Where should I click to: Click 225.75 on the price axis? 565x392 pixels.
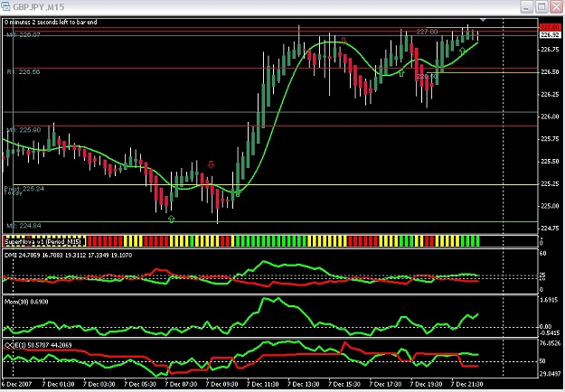tap(550, 139)
